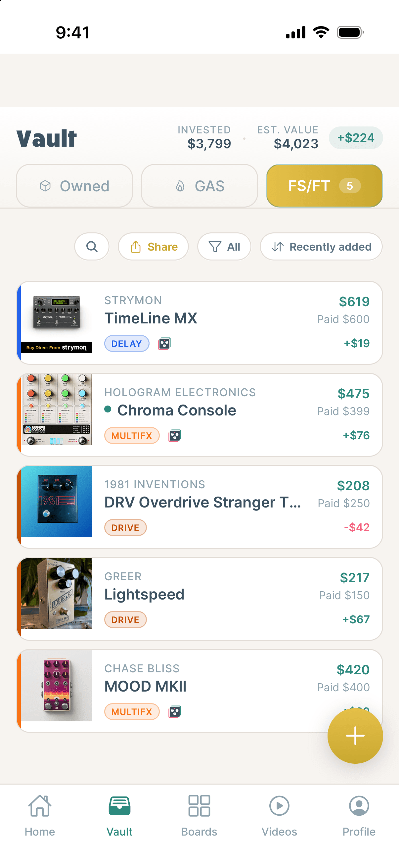Select the FS/FT segment
Viewport: 399px width, 868px height.
coord(324,186)
